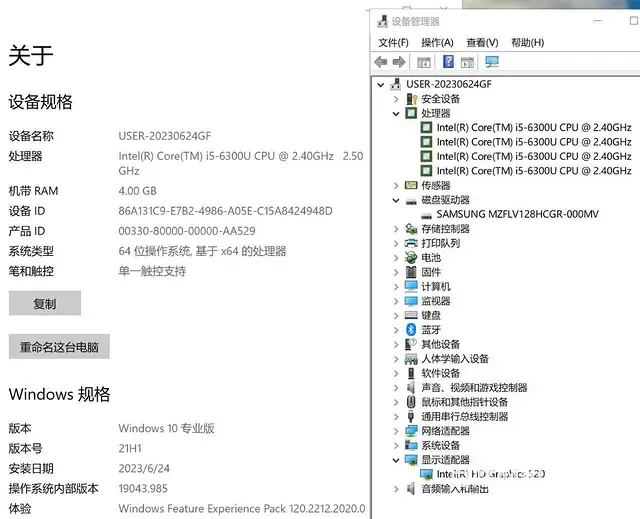This screenshot has height=519, width=640.
Task: Collapse the 显示适配器 tree node
Action: (396, 460)
